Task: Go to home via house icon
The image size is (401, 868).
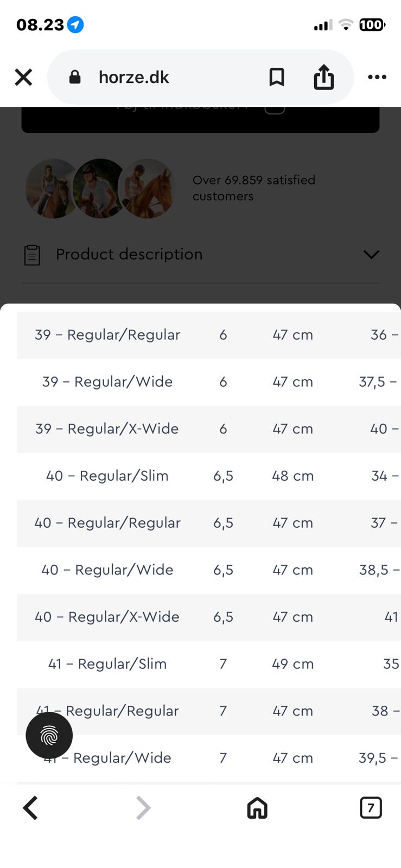Action: click(257, 808)
